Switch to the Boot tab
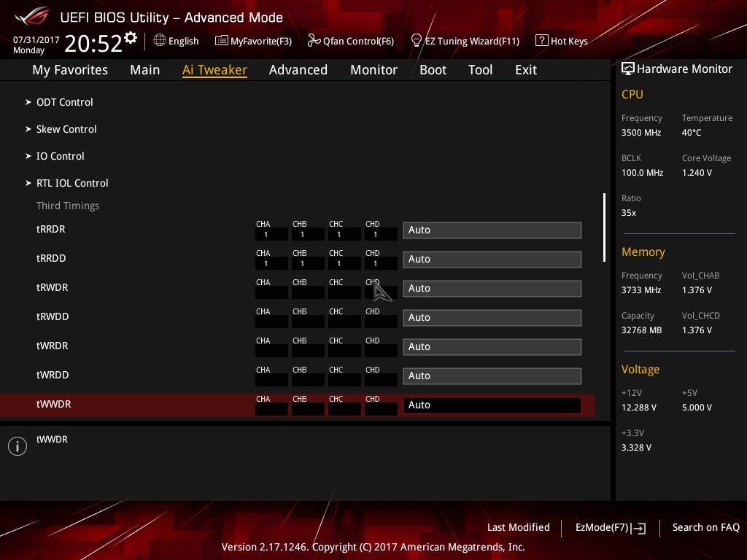 tap(433, 70)
